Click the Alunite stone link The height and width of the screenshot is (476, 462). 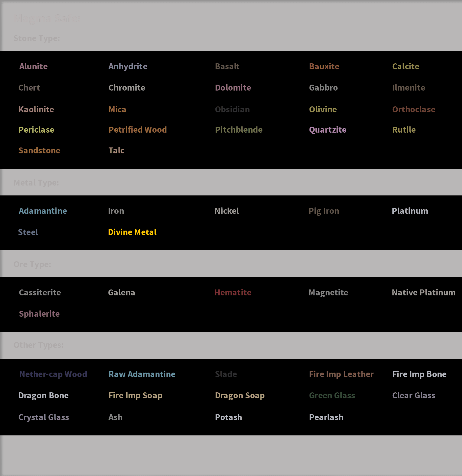point(33,66)
